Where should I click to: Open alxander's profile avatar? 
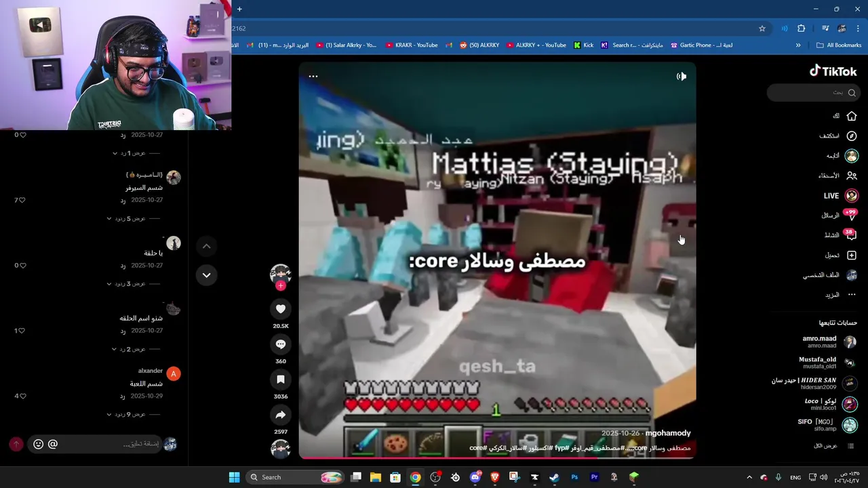click(x=174, y=373)
